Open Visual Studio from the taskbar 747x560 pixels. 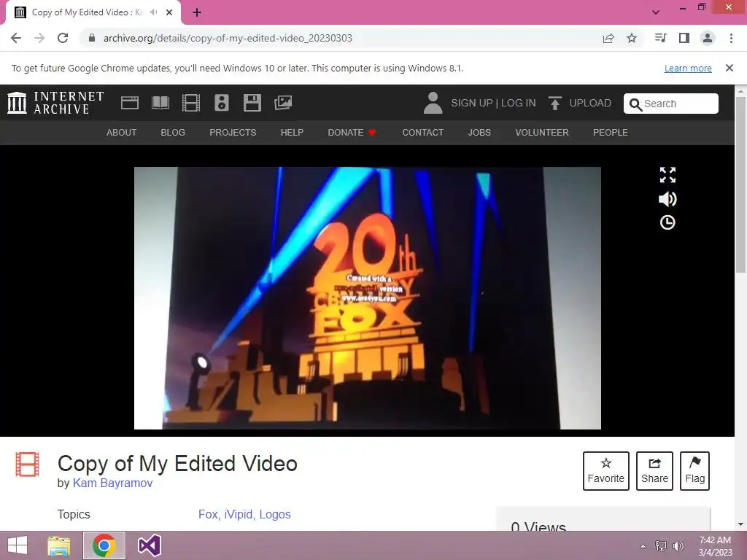[149, 545]
